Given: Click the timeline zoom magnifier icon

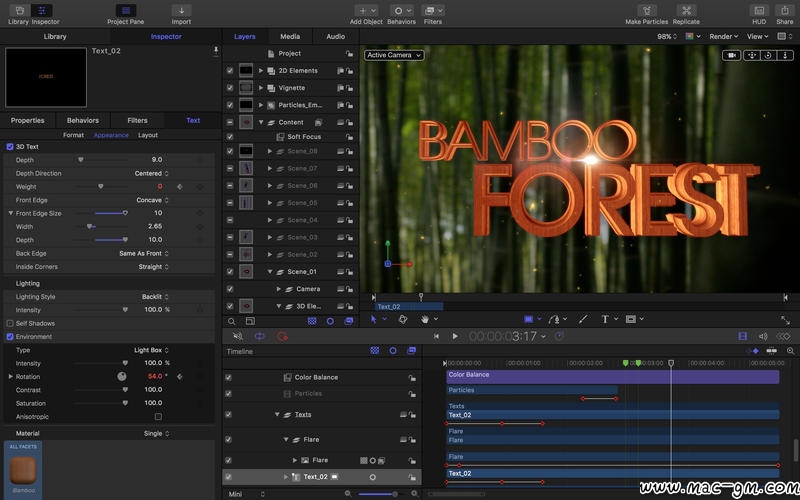Looking at the screenshot, I should tap(790, 351).
